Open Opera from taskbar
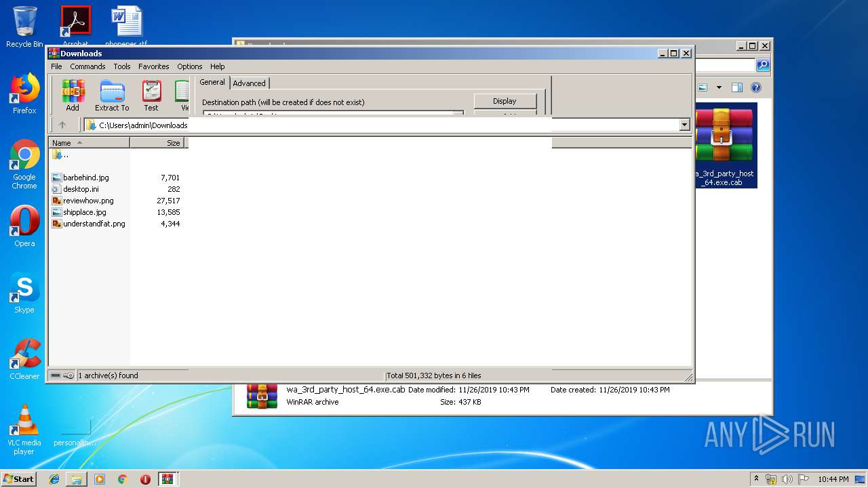 (x=145, y=479)
